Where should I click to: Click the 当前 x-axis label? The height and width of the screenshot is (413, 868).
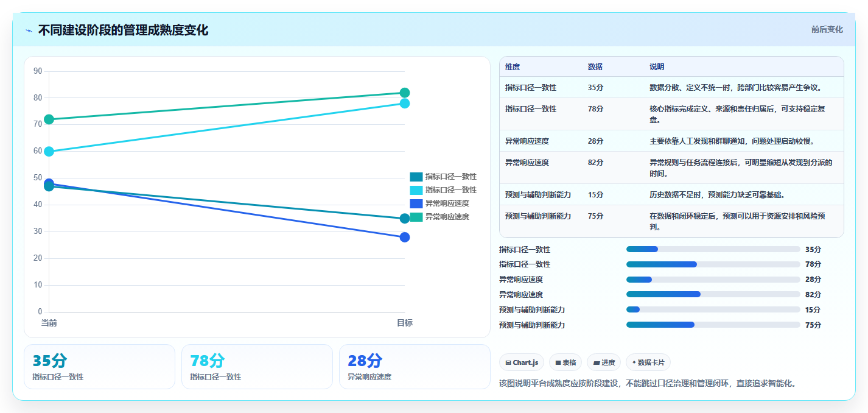49,323
